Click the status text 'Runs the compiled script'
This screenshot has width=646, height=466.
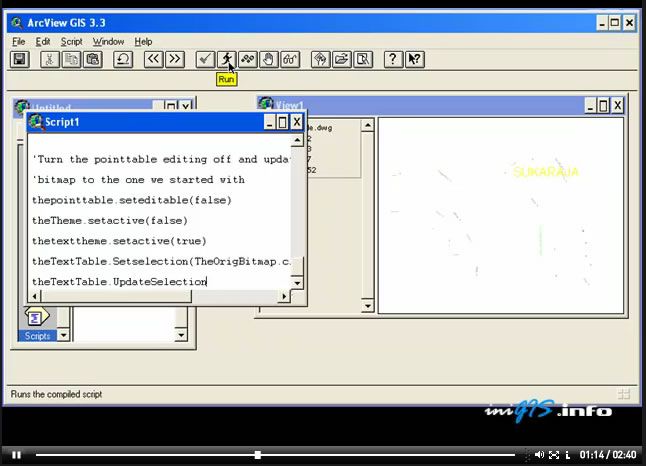pos(56,394)
